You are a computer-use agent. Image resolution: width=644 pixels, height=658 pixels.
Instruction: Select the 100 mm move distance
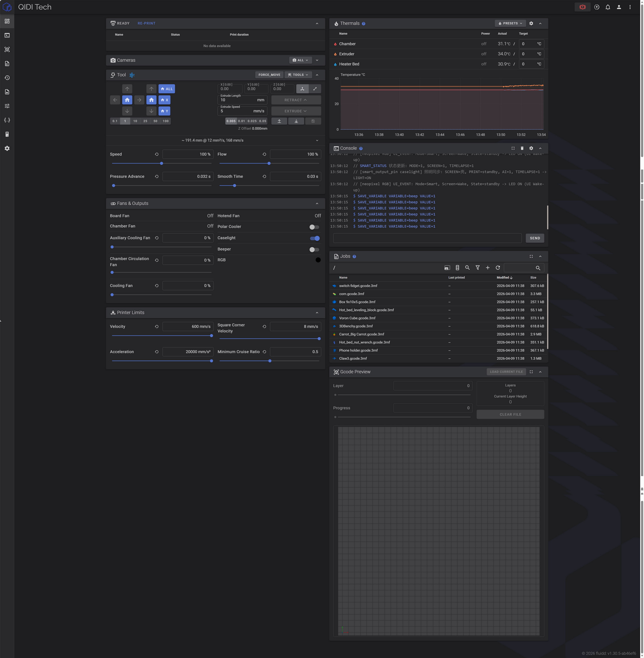pyautogui.click(x=166, y=121)
